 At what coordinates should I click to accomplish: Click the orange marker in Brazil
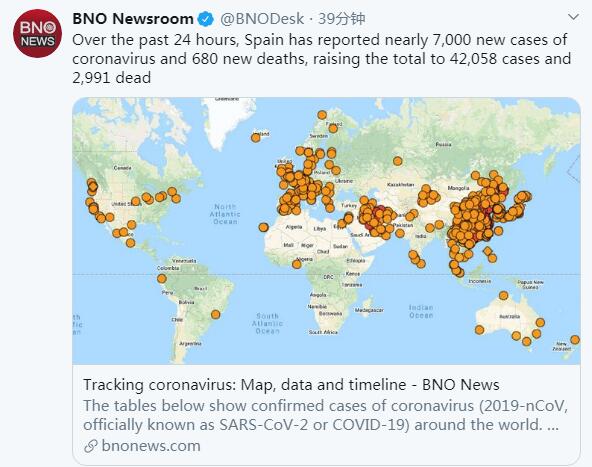tap(216, 314)
